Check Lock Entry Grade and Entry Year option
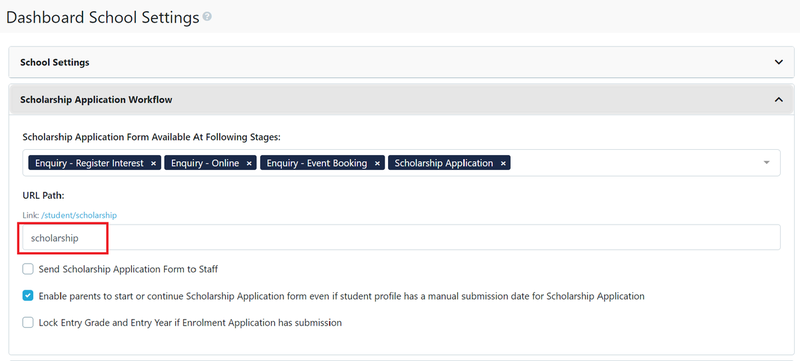 [28, 323]
